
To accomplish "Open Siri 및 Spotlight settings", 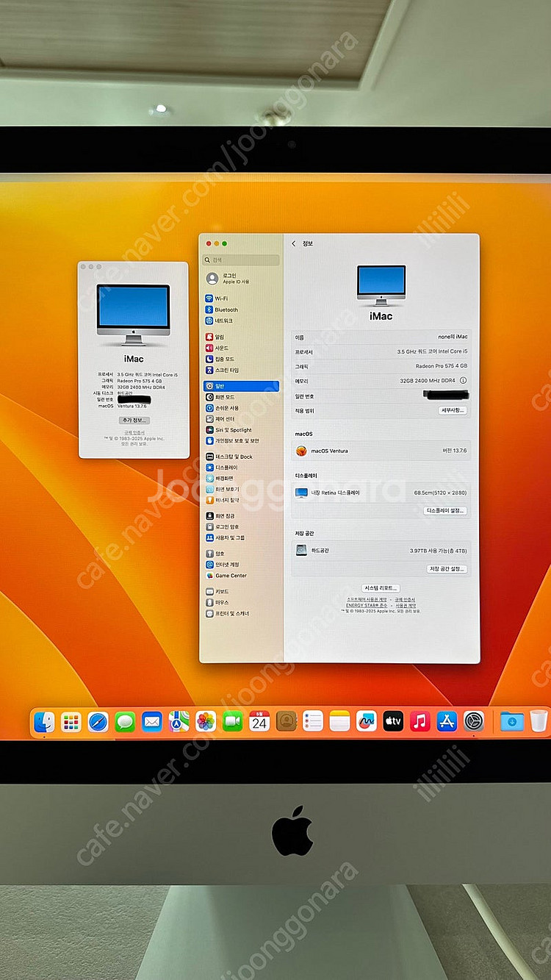I will tap(241, 430).
